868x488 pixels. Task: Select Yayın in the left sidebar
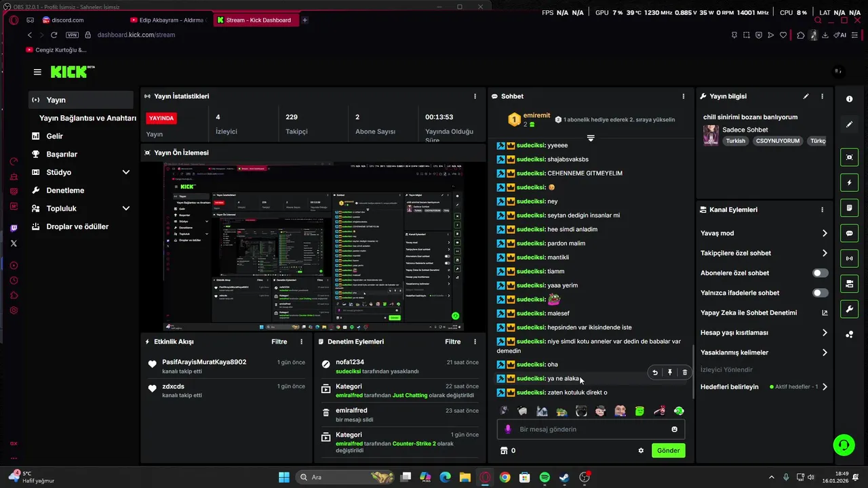(81, 100)
